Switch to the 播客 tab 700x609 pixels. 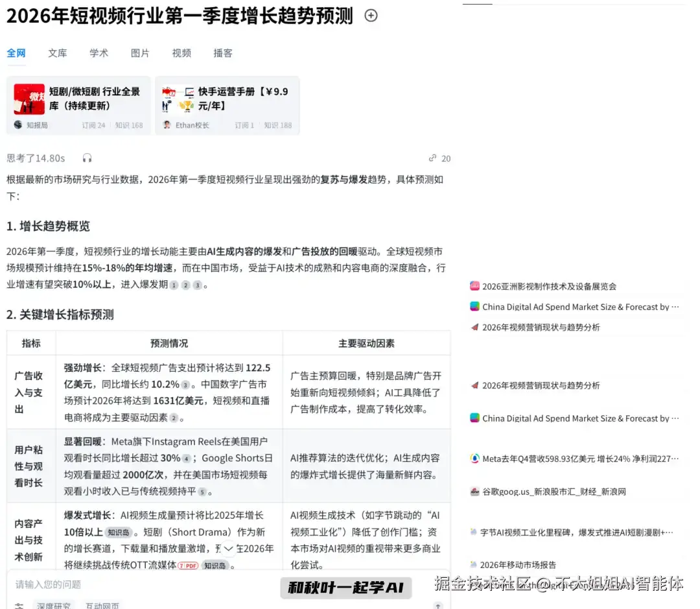tap(223, 53)
